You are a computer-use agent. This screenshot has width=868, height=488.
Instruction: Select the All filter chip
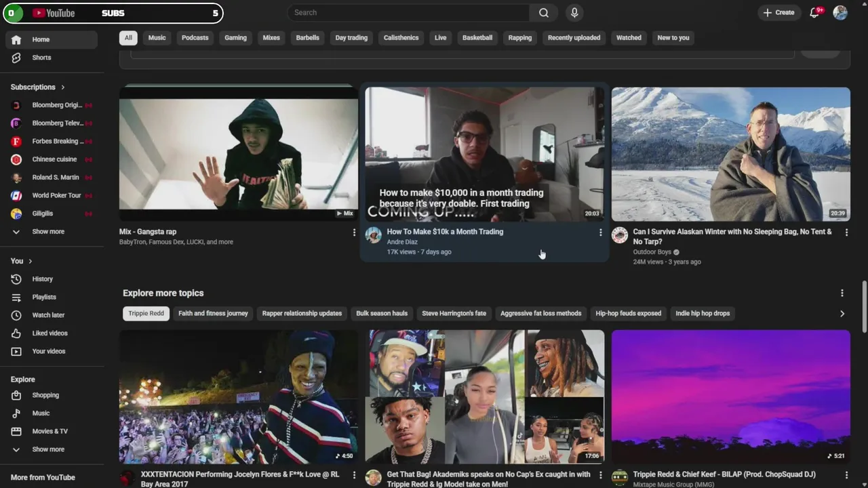[x=128, y=38]
